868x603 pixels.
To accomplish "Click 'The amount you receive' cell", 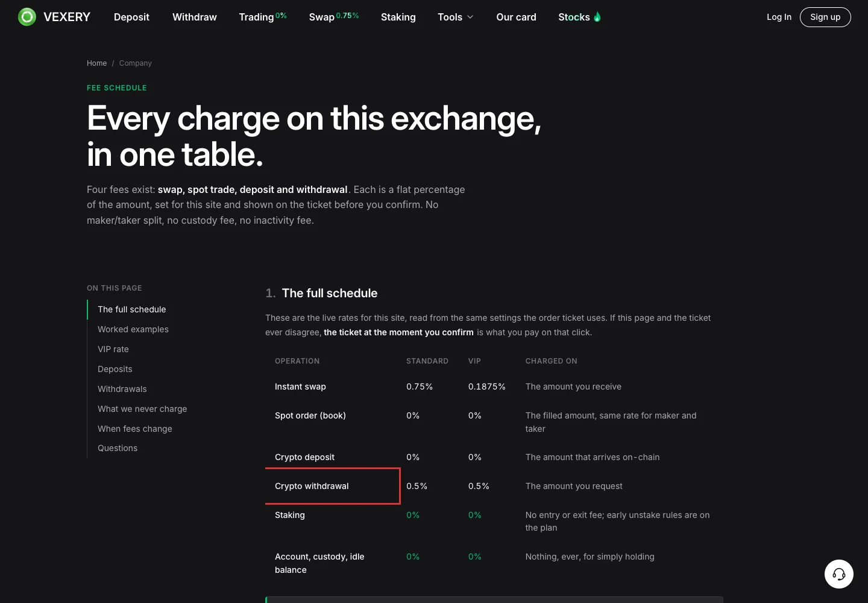I will pos(573,387).
